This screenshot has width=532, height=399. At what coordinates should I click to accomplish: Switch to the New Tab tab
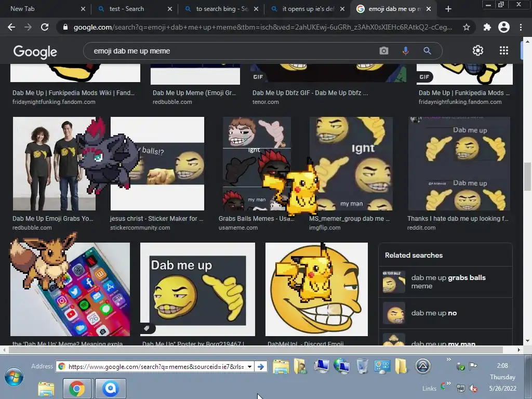pos(44,9)
